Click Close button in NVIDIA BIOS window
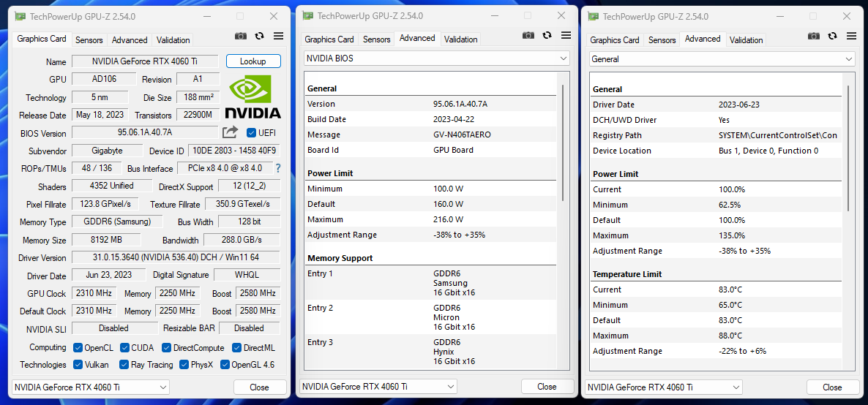 tap(547, 387)
